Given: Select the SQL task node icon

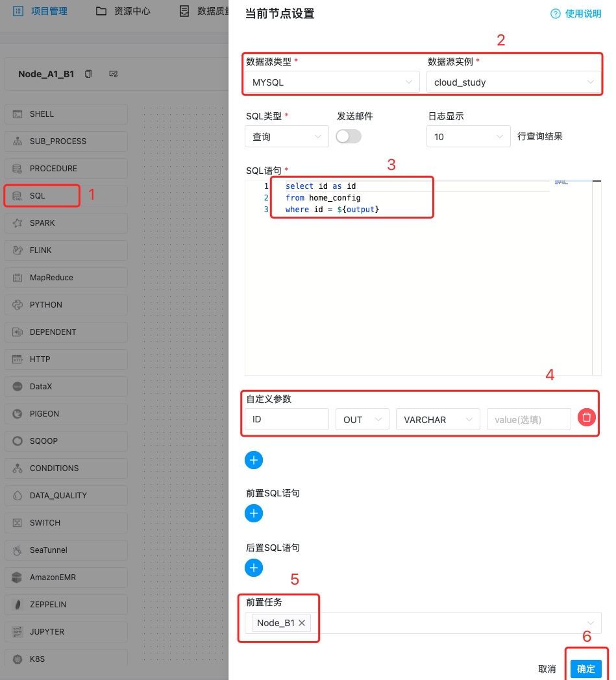Looking at the screenshot, I should 18,196.
